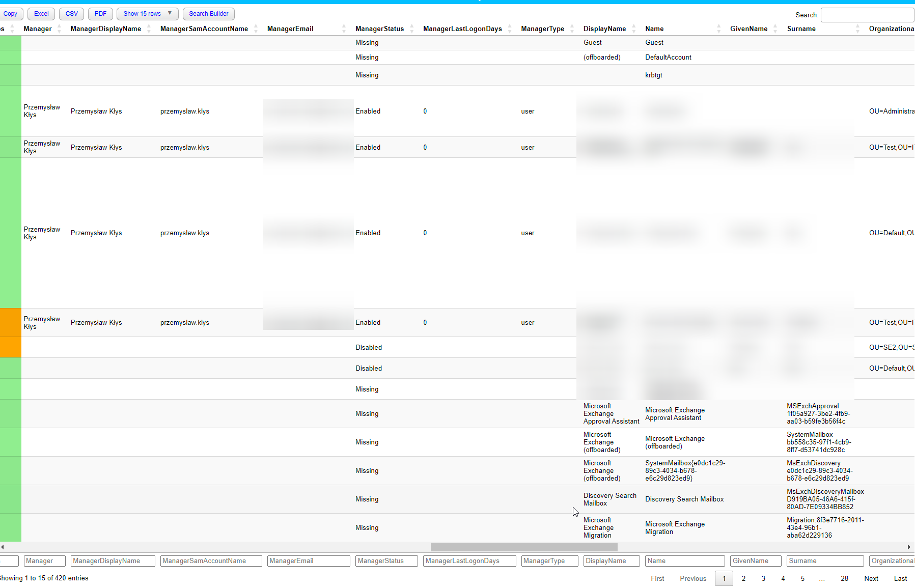Image resolution: width=915 pixels, height=588 pixels.
Task: Sort by ManagerEmail column arrows
Action: pos(344,29)
